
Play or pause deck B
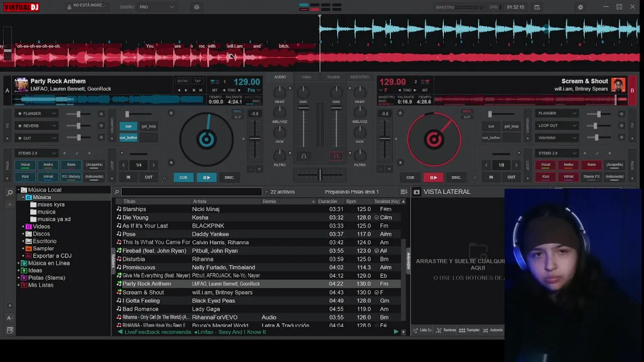(x=433, y=177)
